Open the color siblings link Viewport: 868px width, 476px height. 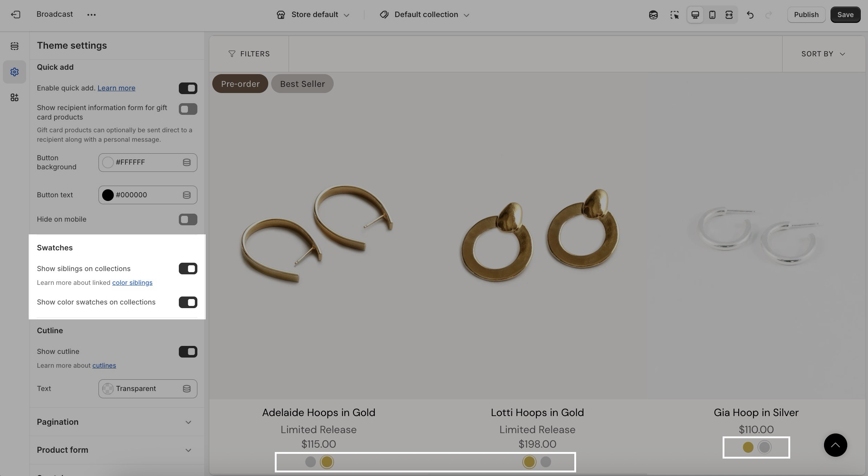132,283
